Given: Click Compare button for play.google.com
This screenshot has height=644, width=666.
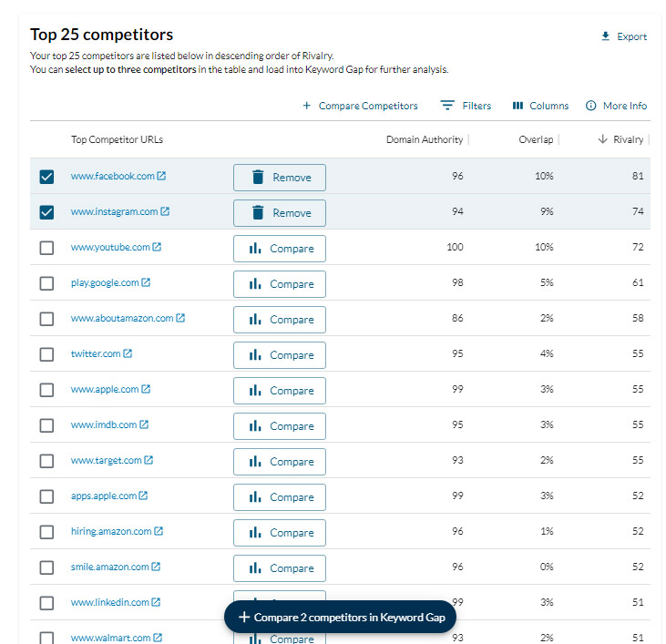Looking at the screenshot, I should click(279, 283).
